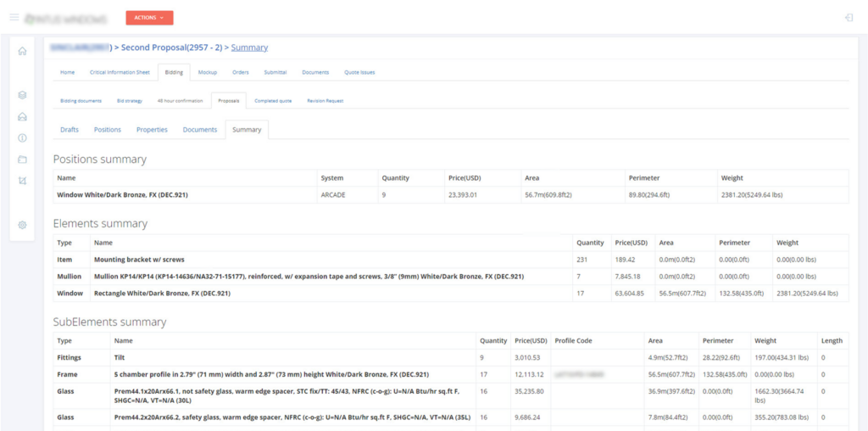Click the open envelope icon in the sidebar
Viewport: 868px width, 431px height.
pos(22,116)
